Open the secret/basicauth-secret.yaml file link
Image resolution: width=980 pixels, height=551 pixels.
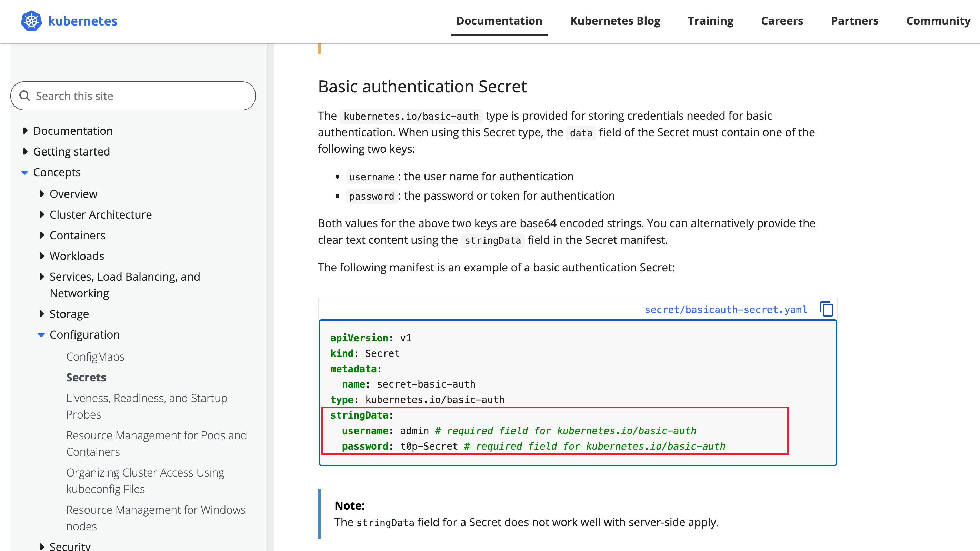tap(726, 310)
